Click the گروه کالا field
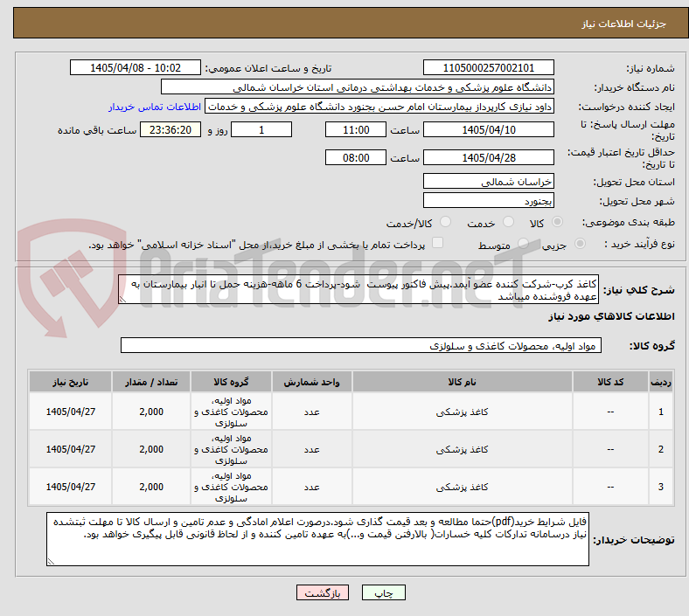The width and height of the screenshot is (689, 616). [x=361, y=345]
